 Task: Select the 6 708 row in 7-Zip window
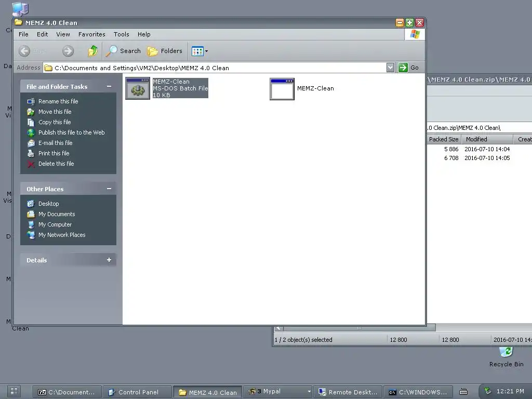click(480, 158)
